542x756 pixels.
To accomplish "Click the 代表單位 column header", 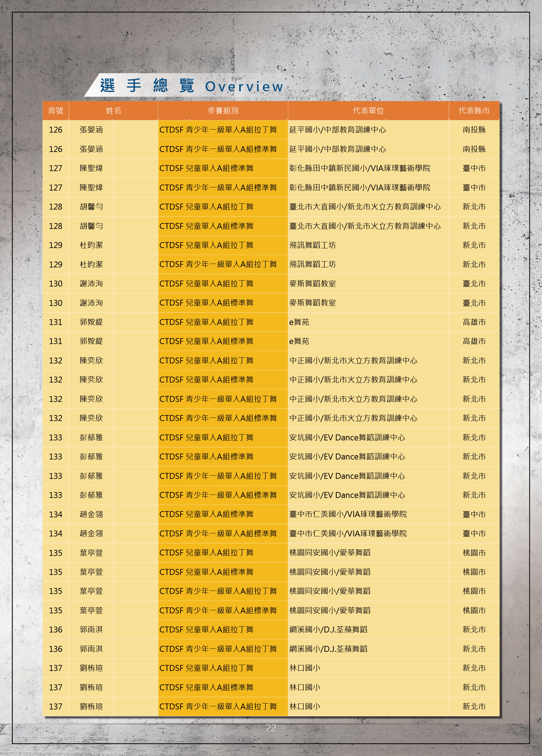I will (368, 111).
